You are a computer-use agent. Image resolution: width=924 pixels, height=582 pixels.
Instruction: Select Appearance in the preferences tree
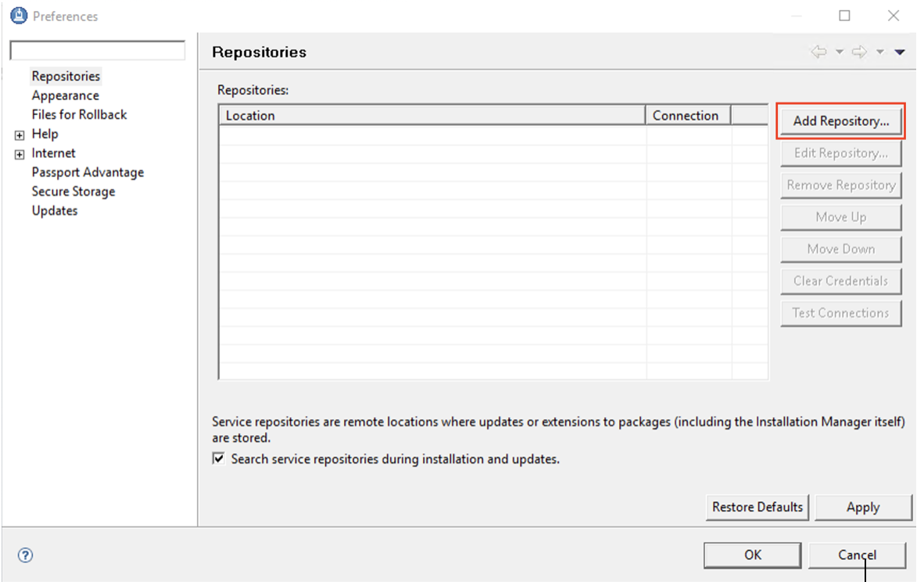(x=66, y=95)
